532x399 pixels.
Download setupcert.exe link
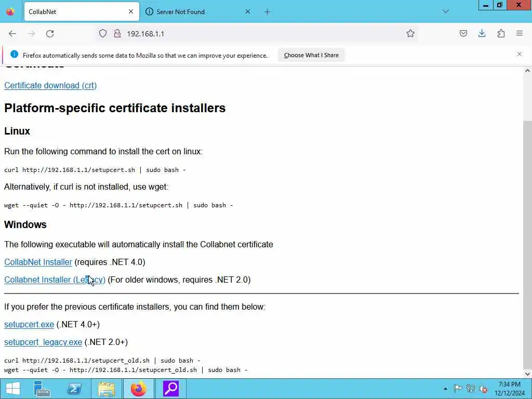pos(29,324)
